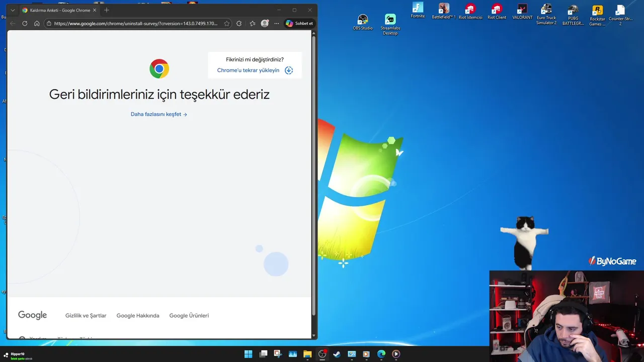
Task: Open the favorites list icon
Action: (253, 23)
